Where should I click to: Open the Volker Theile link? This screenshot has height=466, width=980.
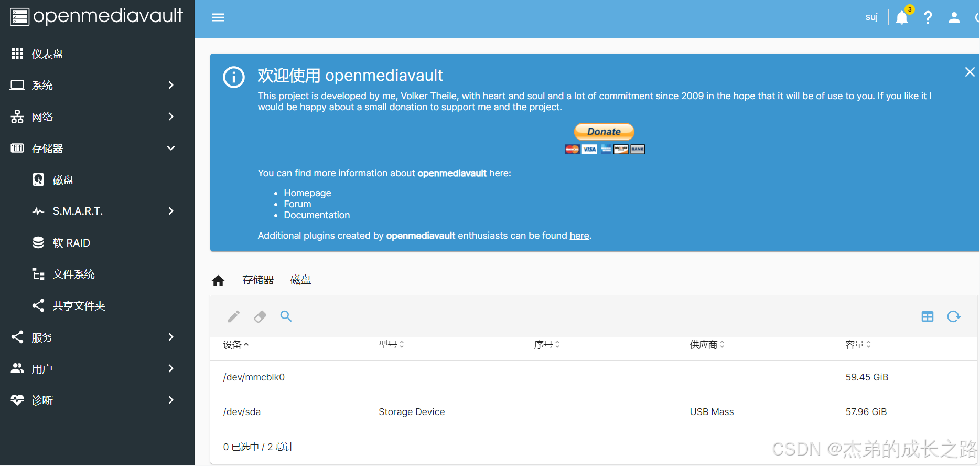tap(428, 96)
